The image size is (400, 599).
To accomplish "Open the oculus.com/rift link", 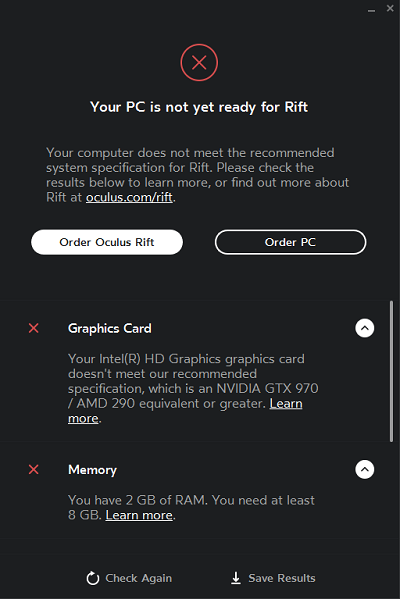I will [x=129, y=197].
